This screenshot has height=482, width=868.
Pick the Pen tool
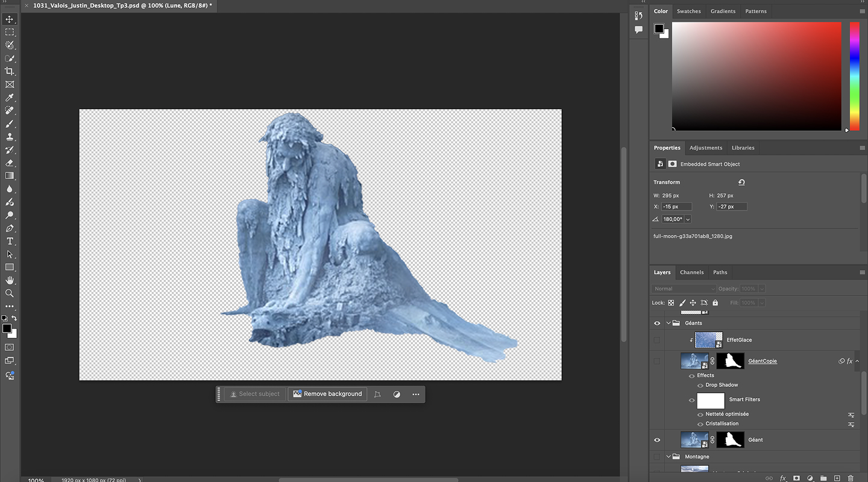pos(10,228)
